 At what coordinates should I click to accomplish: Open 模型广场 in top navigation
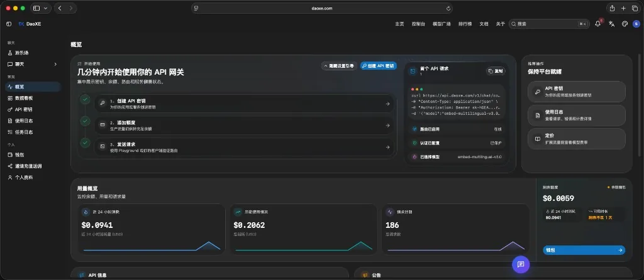click(441, 24)
